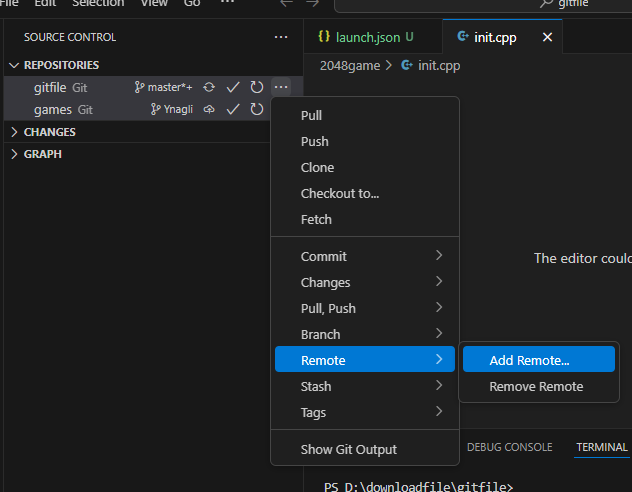Click the back navigation arrow
Viewport: 632px width, 492px height.
pos(286,3)
